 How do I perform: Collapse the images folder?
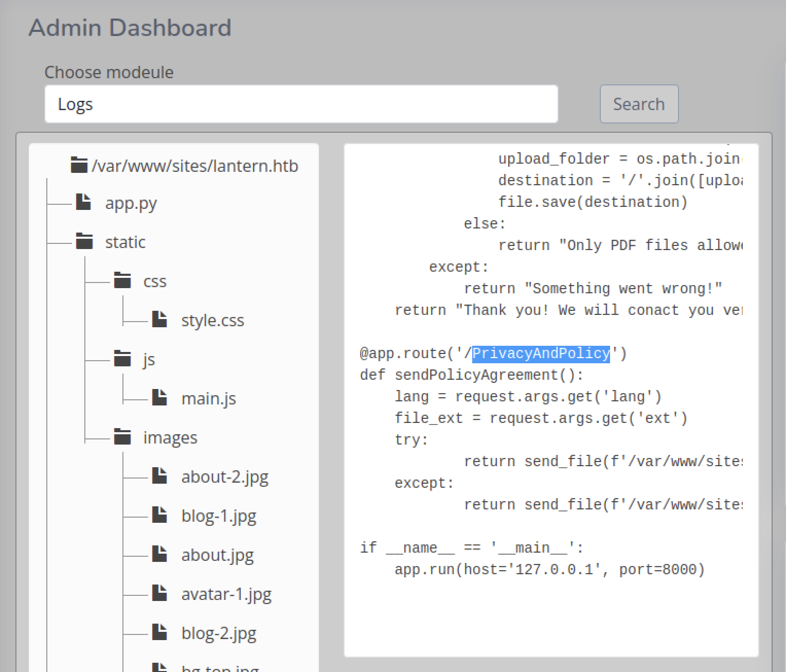click(x=122, y=437)
